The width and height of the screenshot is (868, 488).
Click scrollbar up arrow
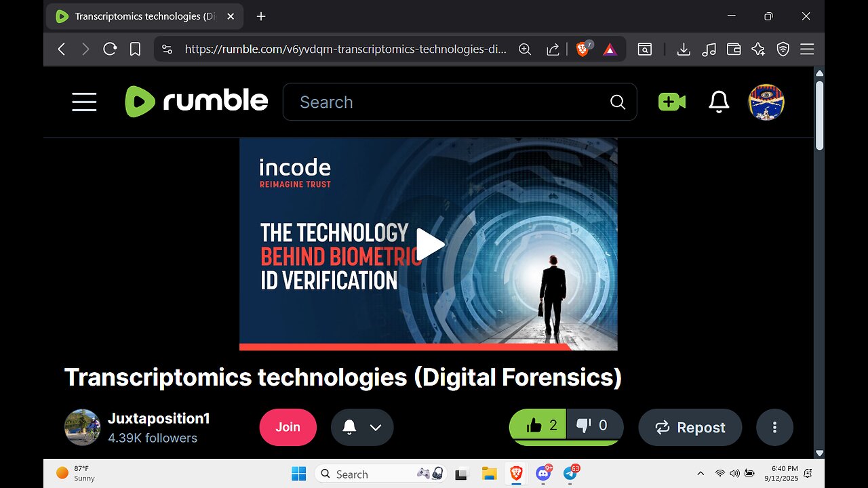(819, 73)
